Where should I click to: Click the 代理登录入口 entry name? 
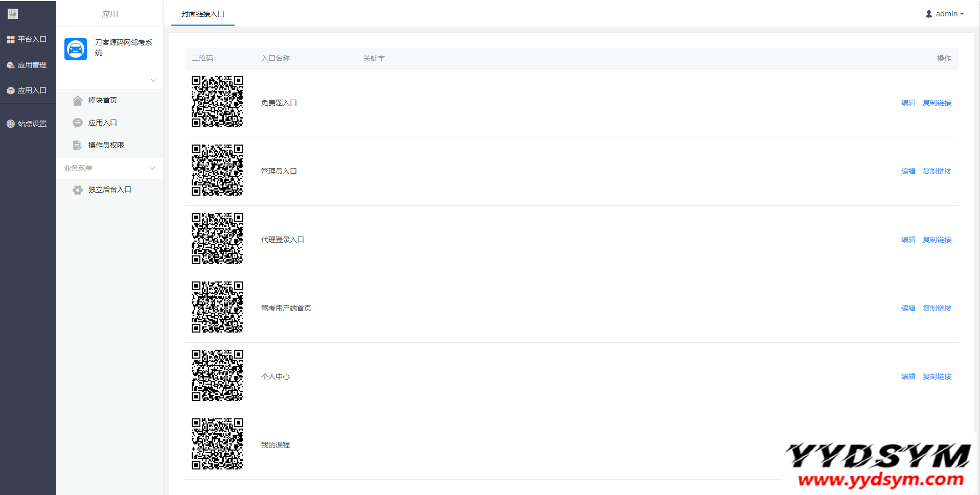(283, 240)
